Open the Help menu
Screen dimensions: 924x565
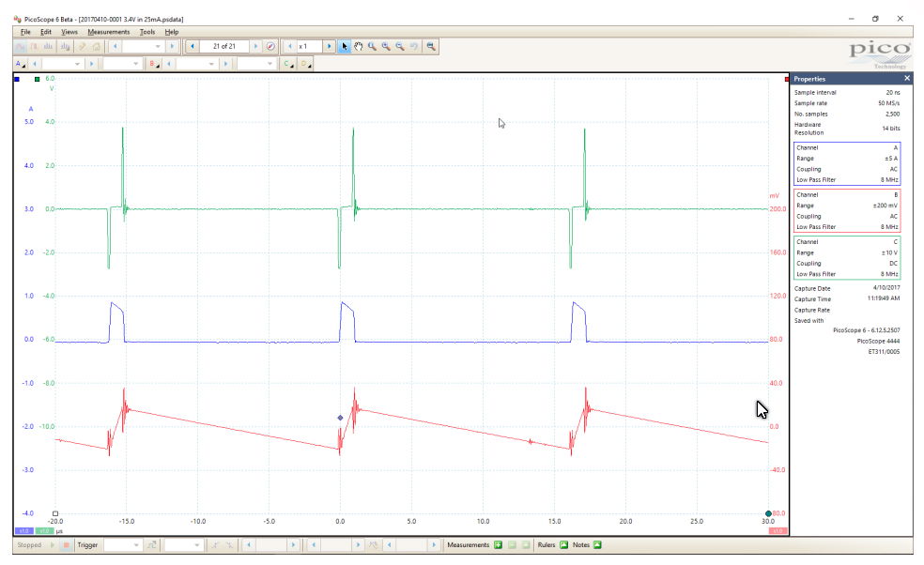pyautogui.click(x=172, y=32)
